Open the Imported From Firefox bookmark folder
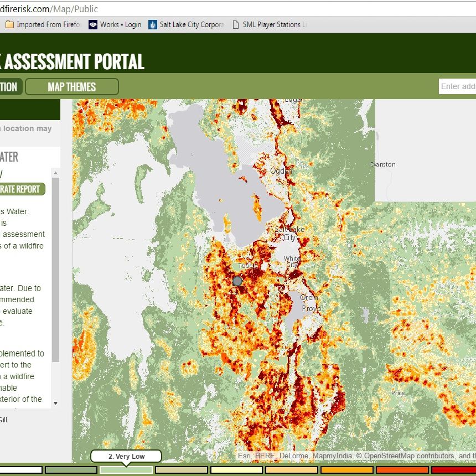Viewport: 476px width, 476px height. click(43, 24)
